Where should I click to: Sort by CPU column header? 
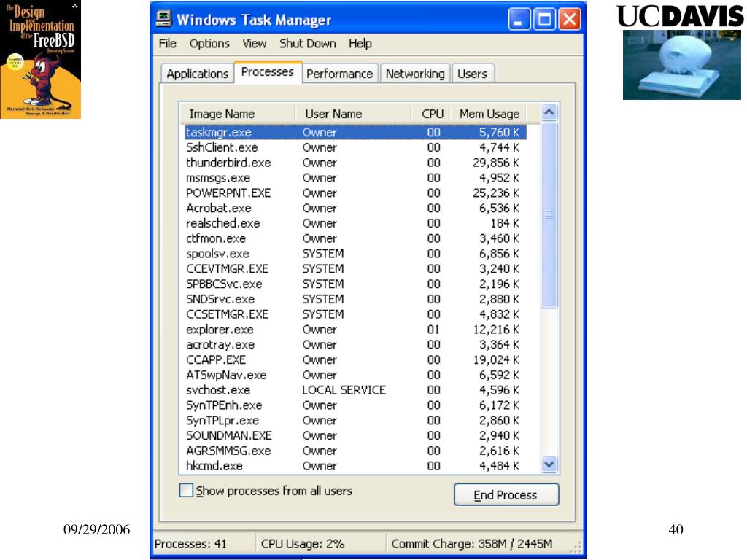[430, 114]
